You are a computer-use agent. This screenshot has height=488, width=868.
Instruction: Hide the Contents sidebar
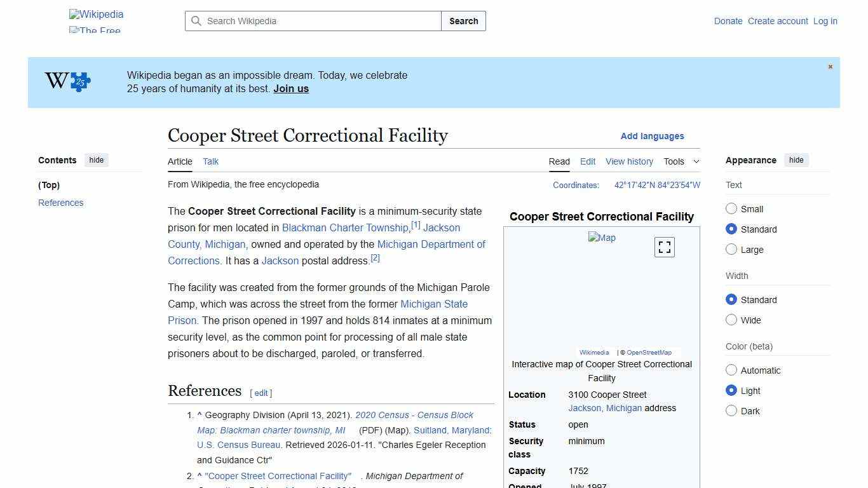pyautogui.click(x=96, y=160)
